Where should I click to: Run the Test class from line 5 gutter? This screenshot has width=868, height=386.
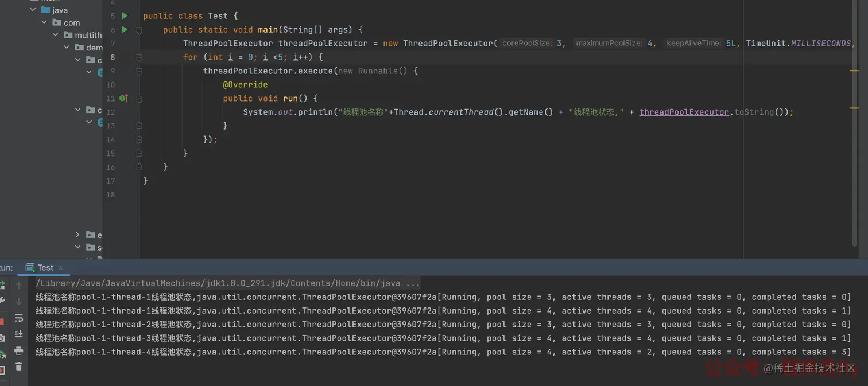pyautogui.click(x=125, y=16)
